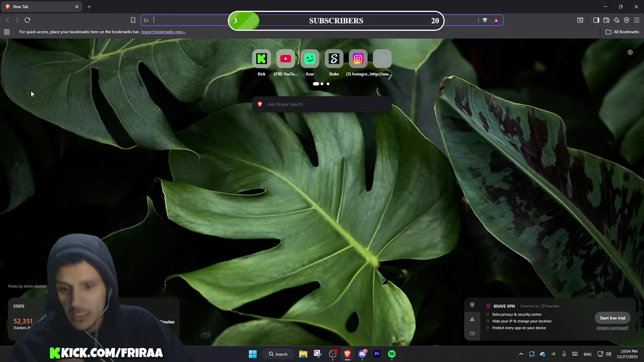This screenshot has width=644, height=362.
Task: Open the Brave Wallet icon
Action: click(606, 20)
